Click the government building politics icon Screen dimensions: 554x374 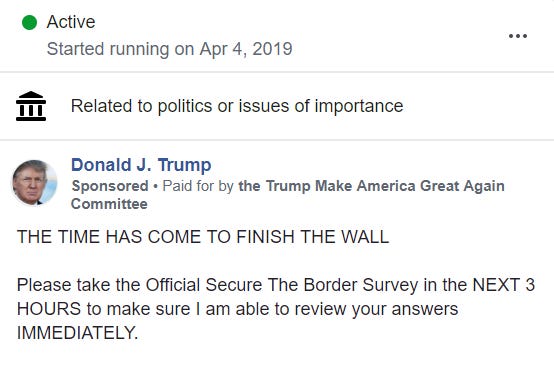(x=31, y=106)
